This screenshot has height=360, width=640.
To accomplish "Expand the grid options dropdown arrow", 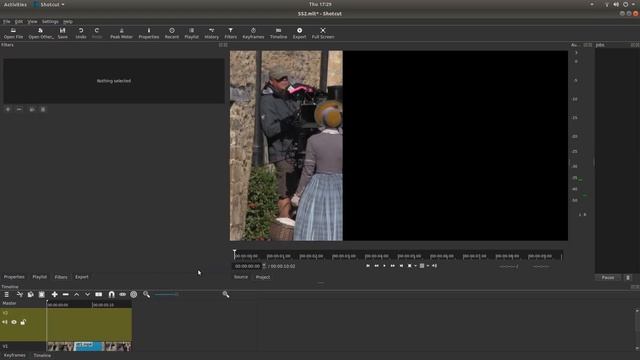I will [x=428, y=266].
